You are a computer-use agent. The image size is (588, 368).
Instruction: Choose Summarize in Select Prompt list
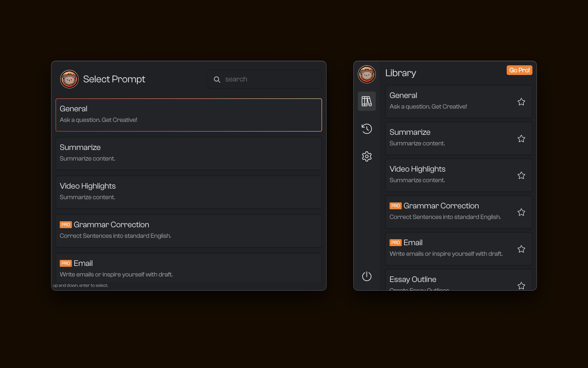point(188,153)
